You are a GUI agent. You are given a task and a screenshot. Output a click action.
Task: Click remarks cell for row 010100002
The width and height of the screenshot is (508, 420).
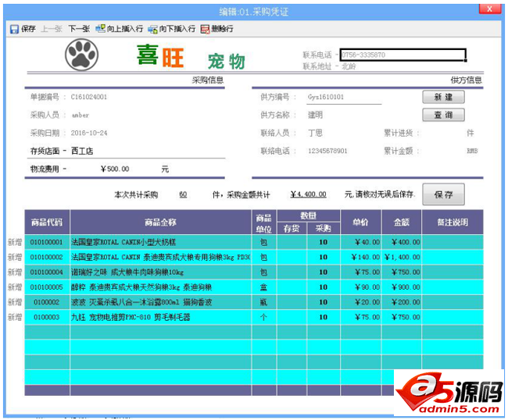453,257
